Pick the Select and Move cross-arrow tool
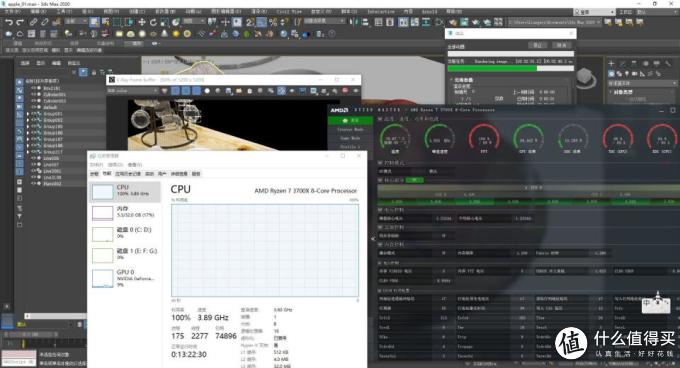680x368 pixels. pos(142,22)
